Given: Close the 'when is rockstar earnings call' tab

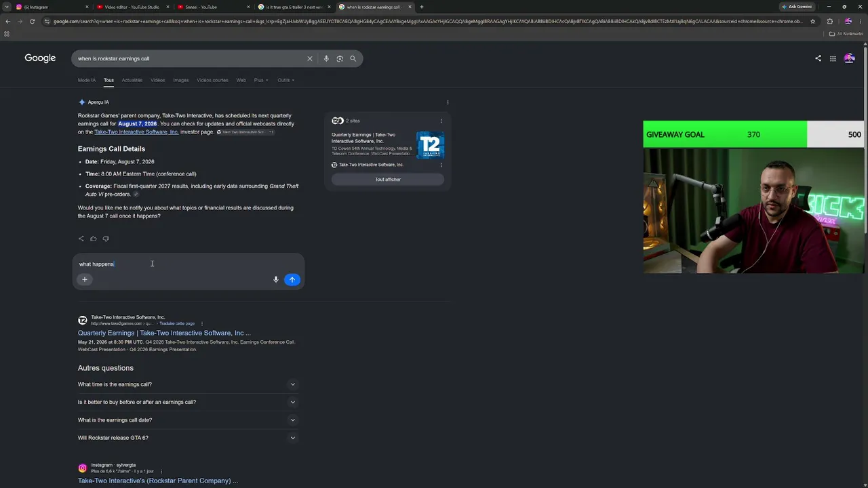Looking at the screenshot, I should point(410,7).
